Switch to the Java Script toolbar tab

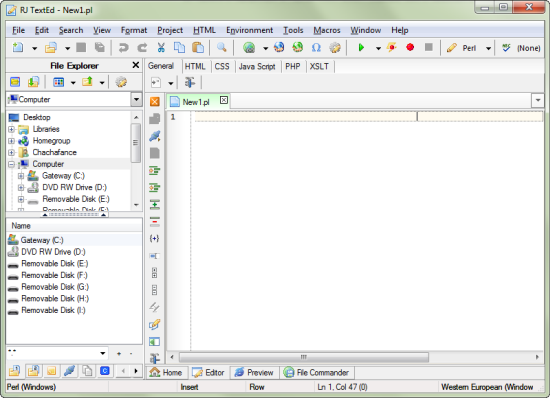click(x=257, y=66)
